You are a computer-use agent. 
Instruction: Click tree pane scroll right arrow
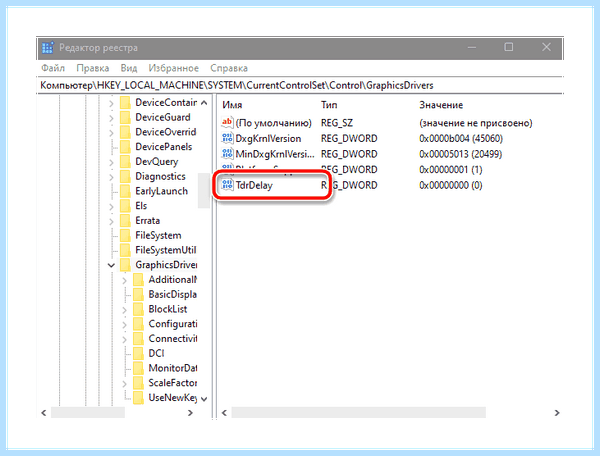[190, 413]
